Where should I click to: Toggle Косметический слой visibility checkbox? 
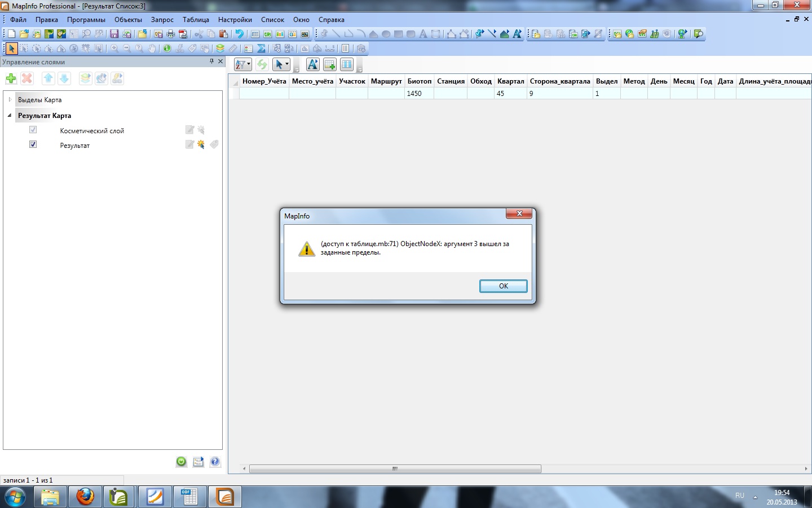click(33, 130)
